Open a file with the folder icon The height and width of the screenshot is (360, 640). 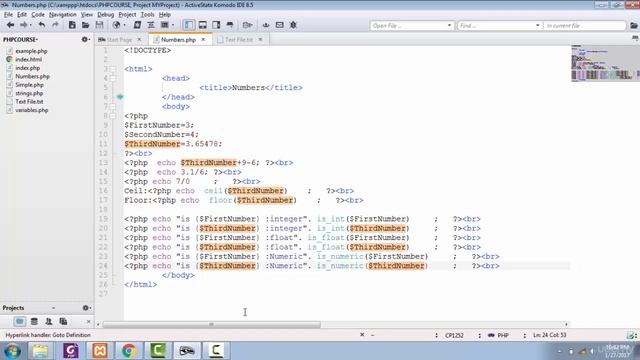click(85, 25)
